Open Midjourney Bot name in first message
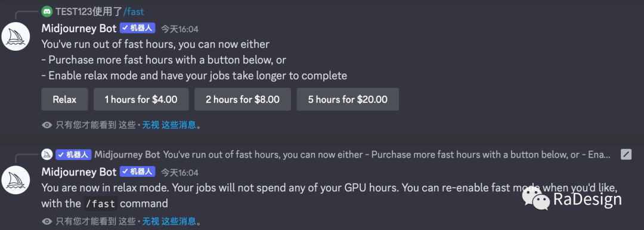This screenshot has width=644, height=230. (79, 28)
